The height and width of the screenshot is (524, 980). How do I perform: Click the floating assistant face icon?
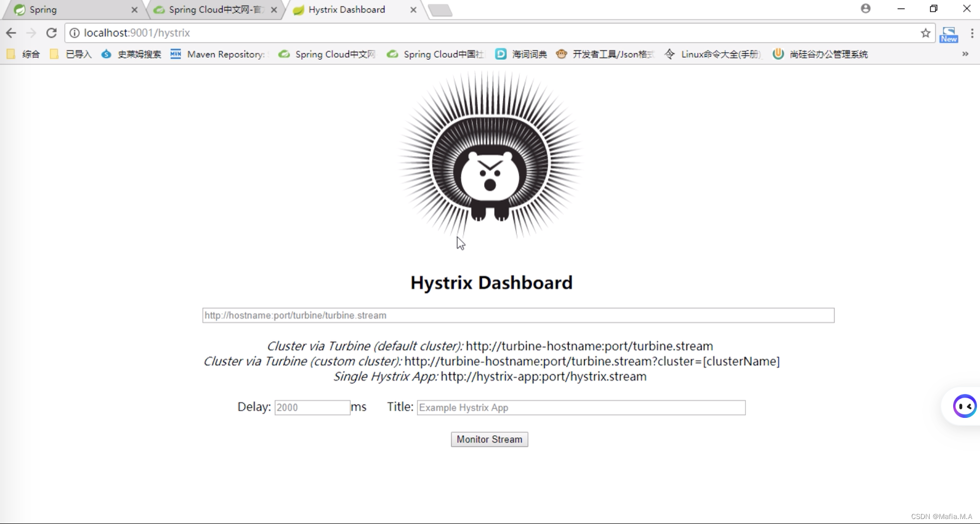pos(965,406)
